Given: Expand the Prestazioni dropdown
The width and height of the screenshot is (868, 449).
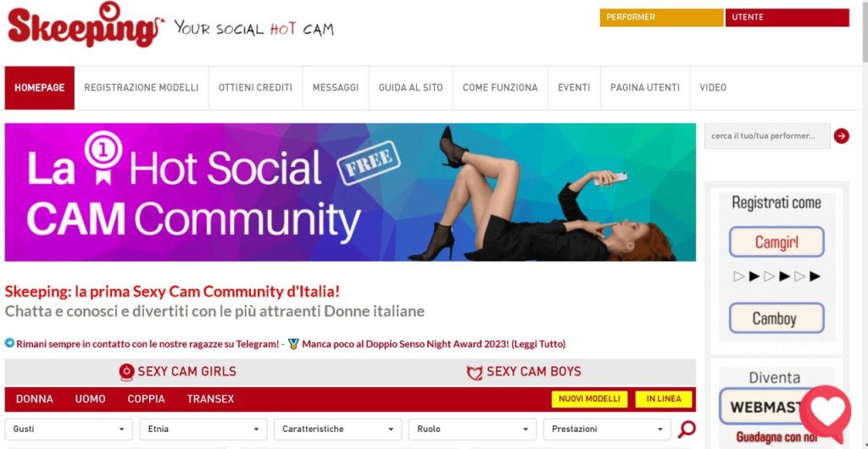Looking at the screenshot, I should 607,430.
